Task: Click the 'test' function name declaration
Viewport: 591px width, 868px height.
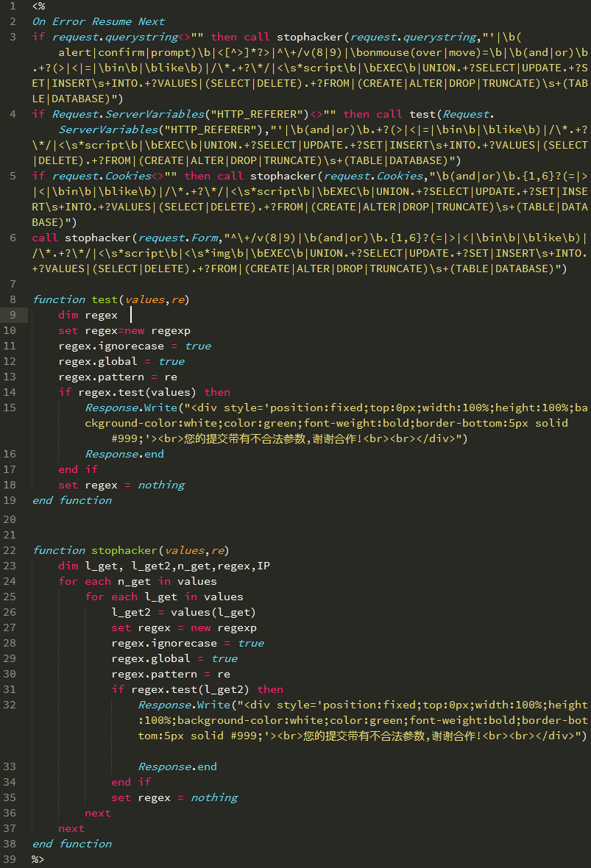Action: click(104, 299)
